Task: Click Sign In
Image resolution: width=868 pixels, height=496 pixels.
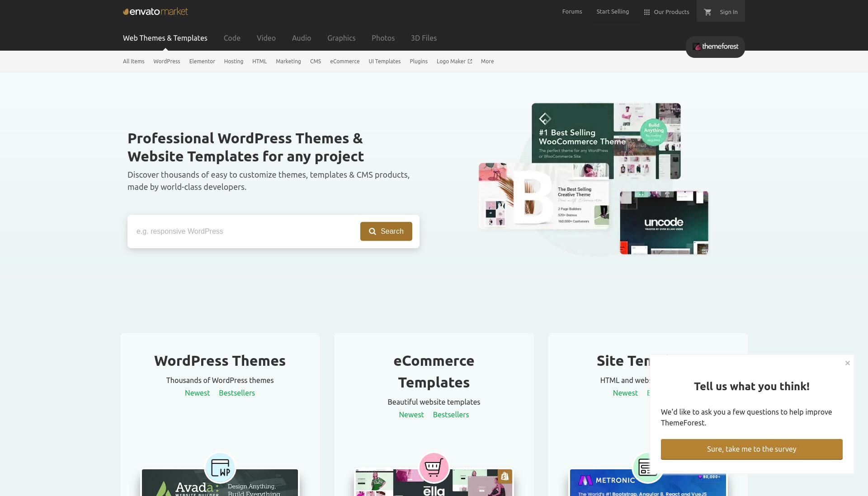Action: point(728,12)
